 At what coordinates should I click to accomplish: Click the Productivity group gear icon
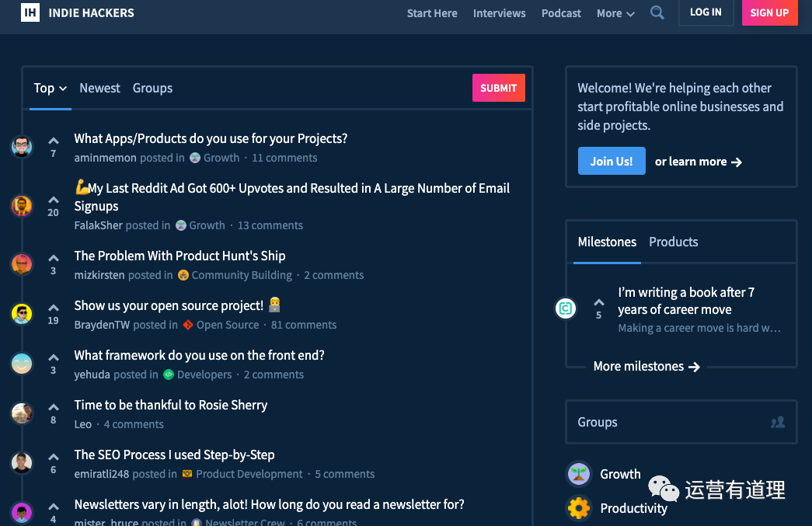[579, 508]
